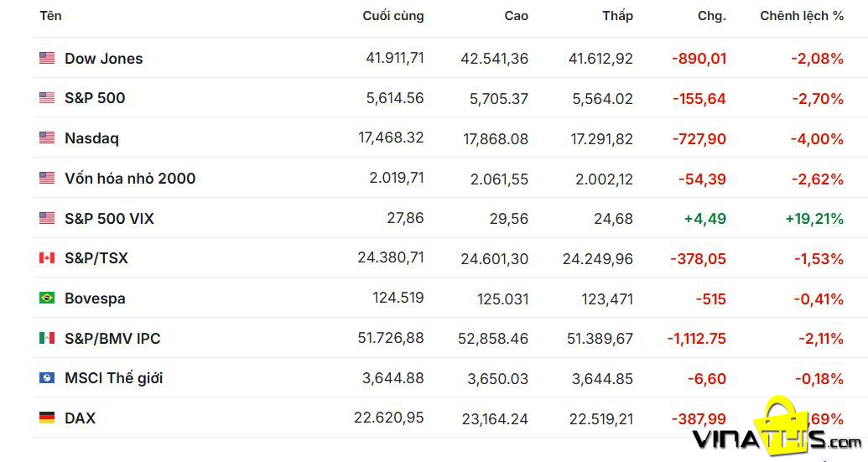The image size is (868, 462).
Task: Open the MSCI Thế giới index page
Action: coord(113,378)
